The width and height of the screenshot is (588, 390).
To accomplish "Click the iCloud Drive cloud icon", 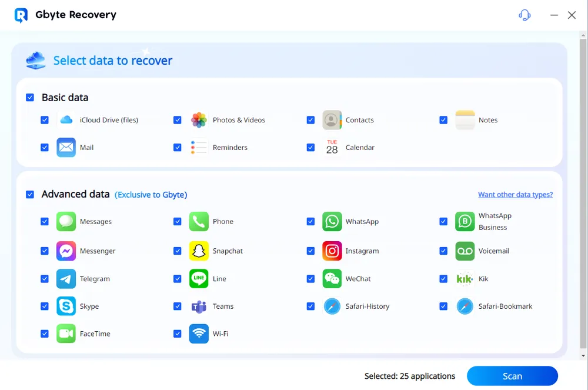I will pyautogui.click(x=66, y=120).
